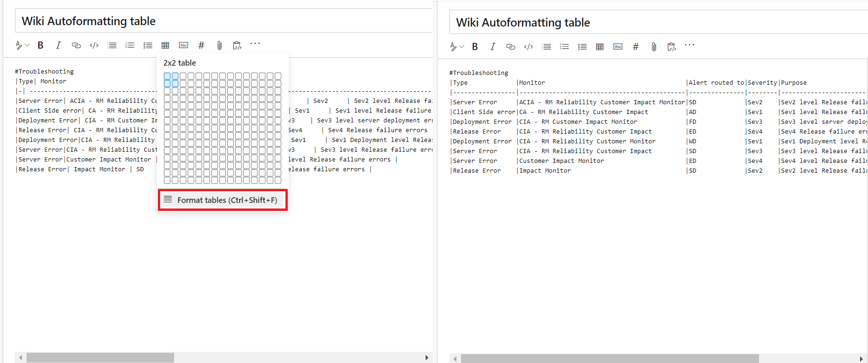Click the right editor scroll-right arrow

click(x=861, y=358)
